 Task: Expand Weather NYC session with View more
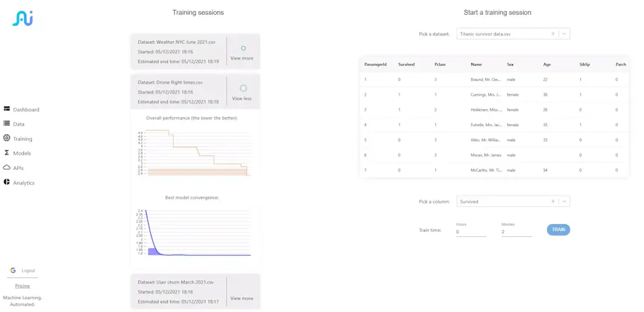tap(242, 58)
